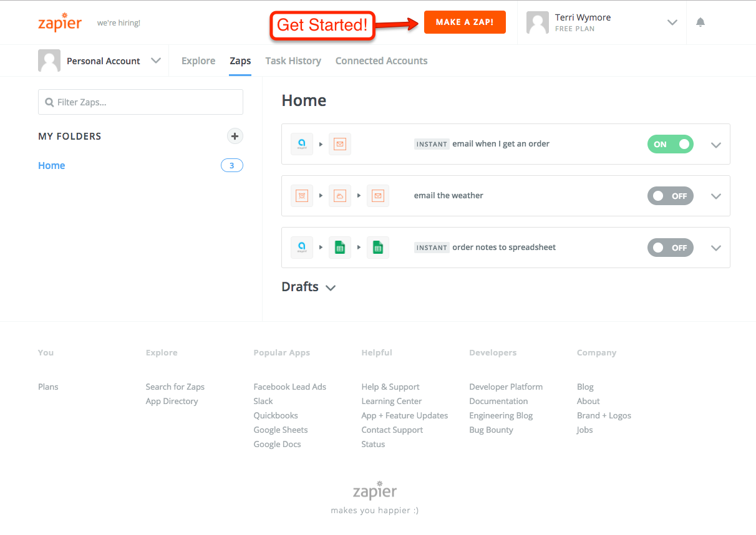Open Help & Support footer link

[390, 387]
